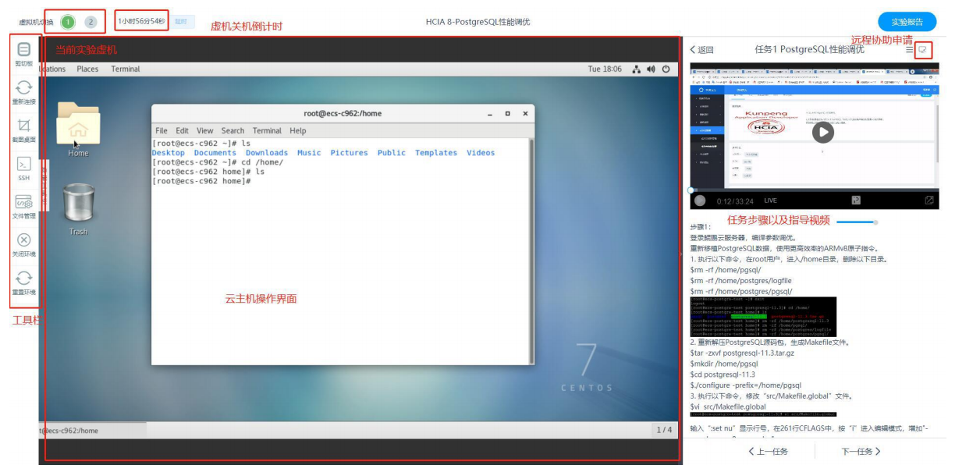Click the Music entry in terminal output
Image resolution: width=980 pixels, height=472 pixels.
[x=309, y=153]
